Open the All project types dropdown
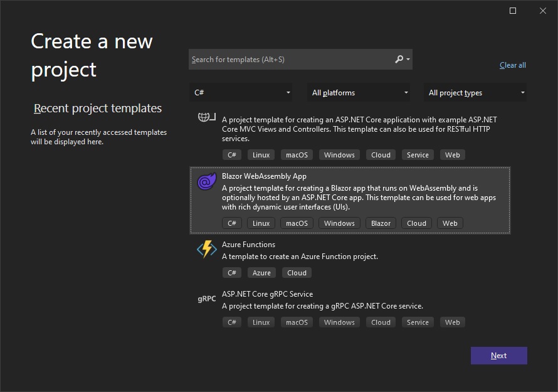 [x=475, y=92]
